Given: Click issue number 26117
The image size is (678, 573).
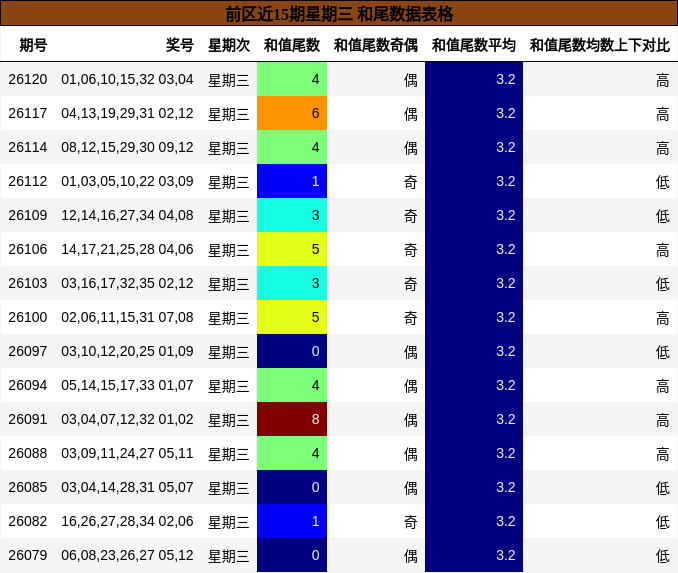Looking at the screenshot, I should [28, 113].
